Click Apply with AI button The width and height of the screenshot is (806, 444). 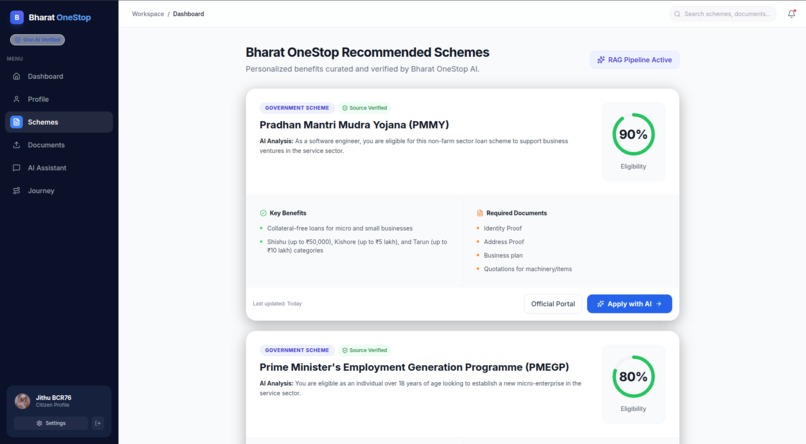629,304
